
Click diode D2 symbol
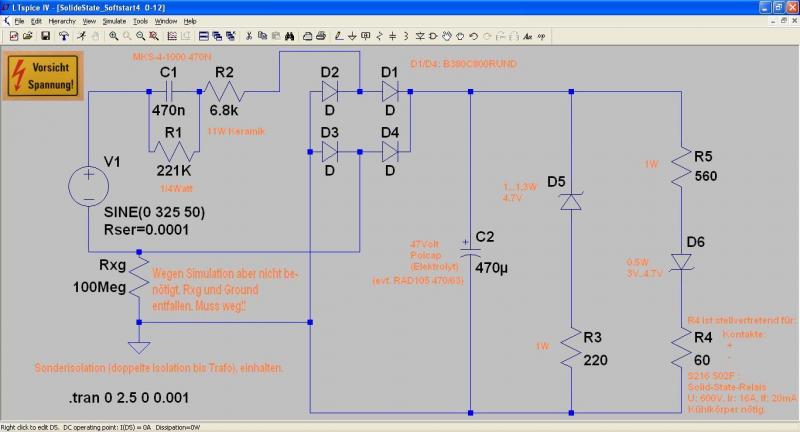coord(330,92)
